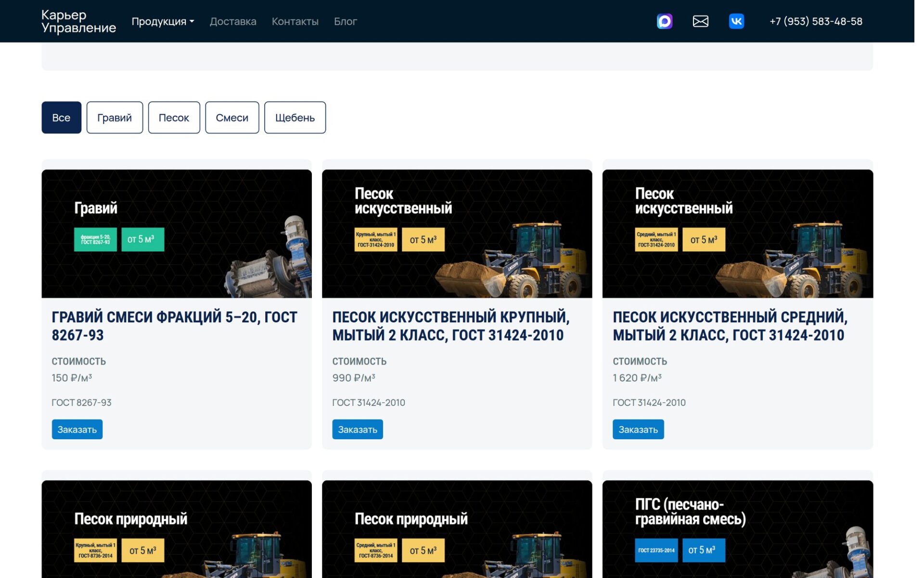Screen dimensions: 924x578
Task: Filter products by Гравий
Action: (x=115, y=118)
